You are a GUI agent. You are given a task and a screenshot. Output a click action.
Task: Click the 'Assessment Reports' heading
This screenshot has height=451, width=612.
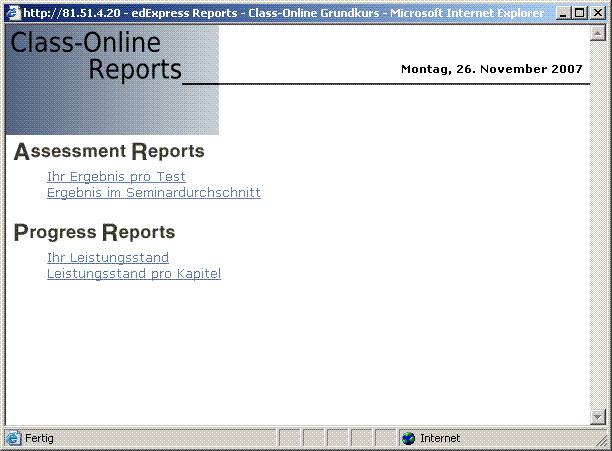[x=109, y=152]
